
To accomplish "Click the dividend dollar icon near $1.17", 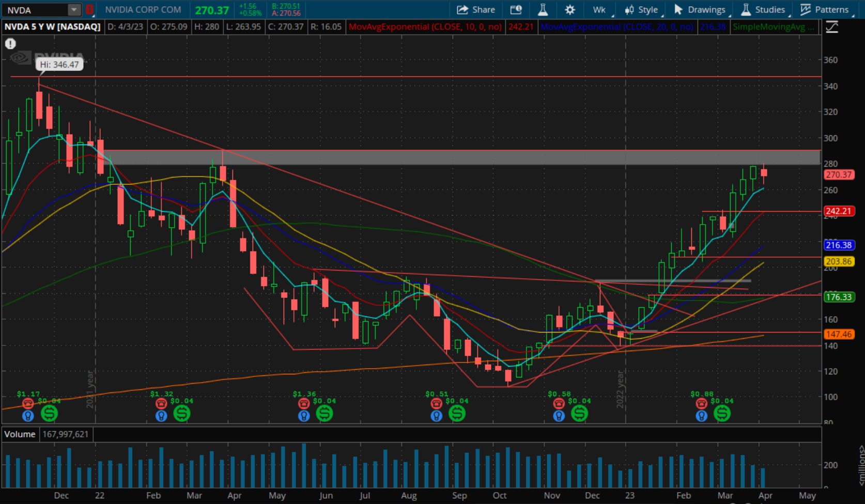I will 49,413.
